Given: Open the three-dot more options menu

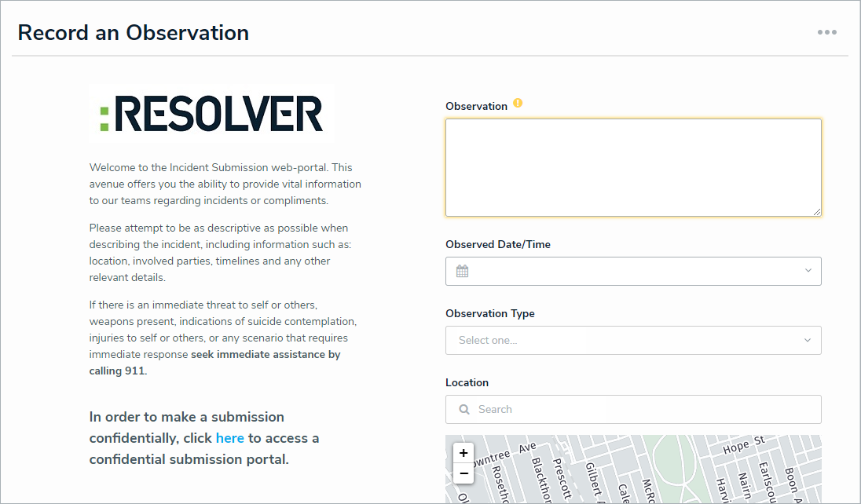Looking at the screenshot, I should (x=827, y=32).
